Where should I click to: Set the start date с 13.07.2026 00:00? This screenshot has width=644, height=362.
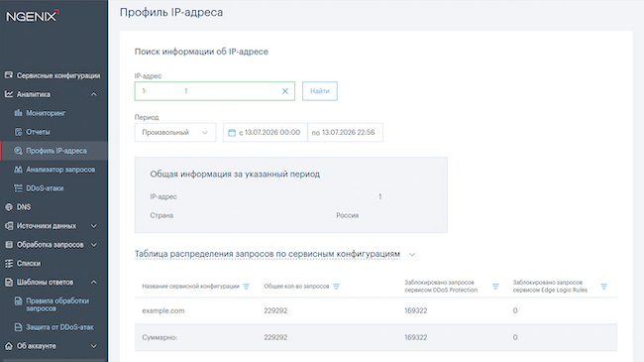[266, 133]
